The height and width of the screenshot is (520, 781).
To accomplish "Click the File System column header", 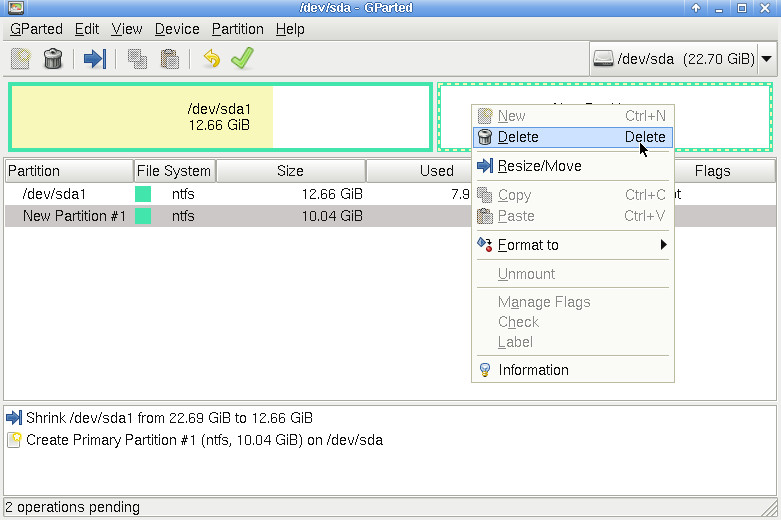I will click(174, 171).
